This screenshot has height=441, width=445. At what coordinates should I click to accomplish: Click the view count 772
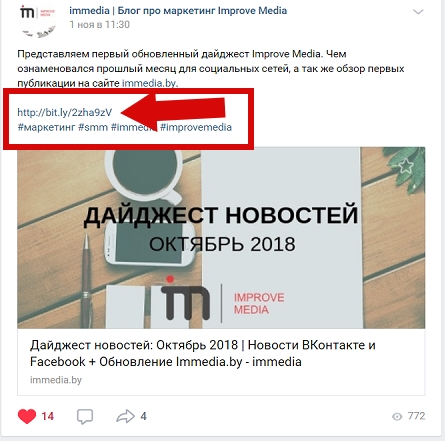[x=416, y=416]
